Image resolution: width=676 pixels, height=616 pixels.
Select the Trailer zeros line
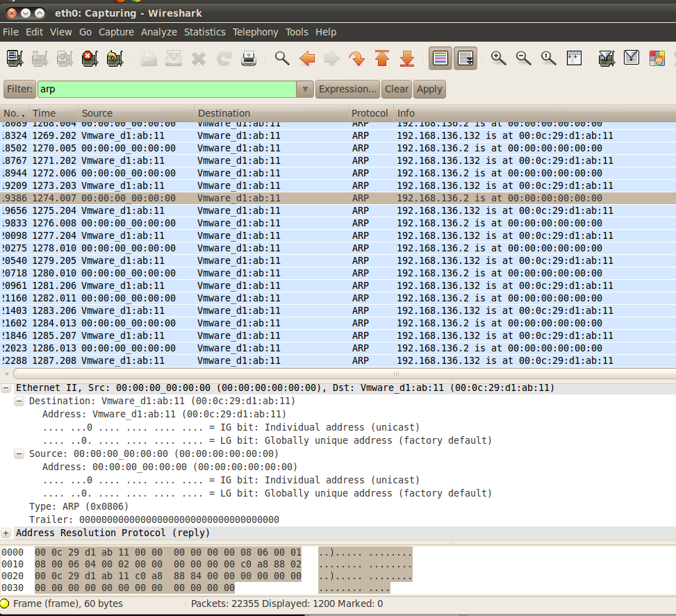point(154,520)
